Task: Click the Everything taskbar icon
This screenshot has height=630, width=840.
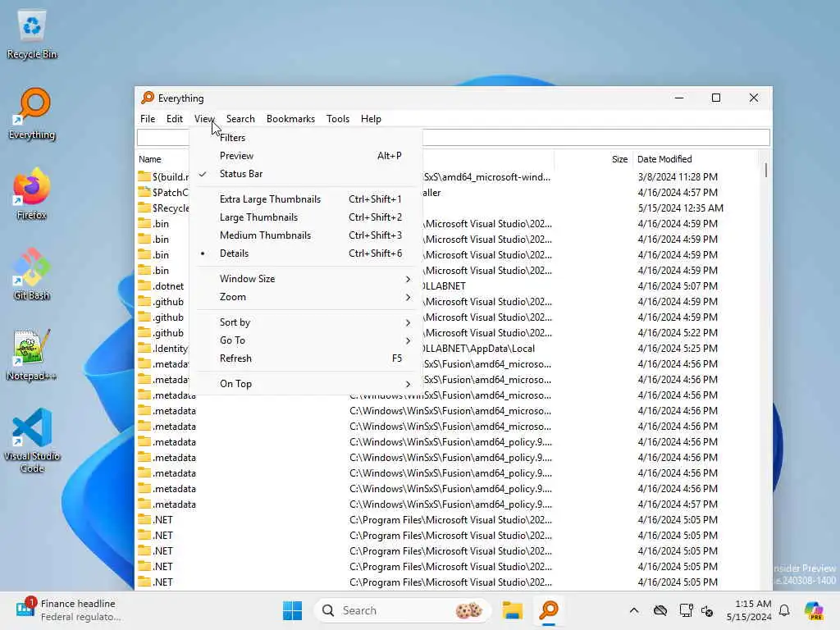Action: [x=549, y=610]
